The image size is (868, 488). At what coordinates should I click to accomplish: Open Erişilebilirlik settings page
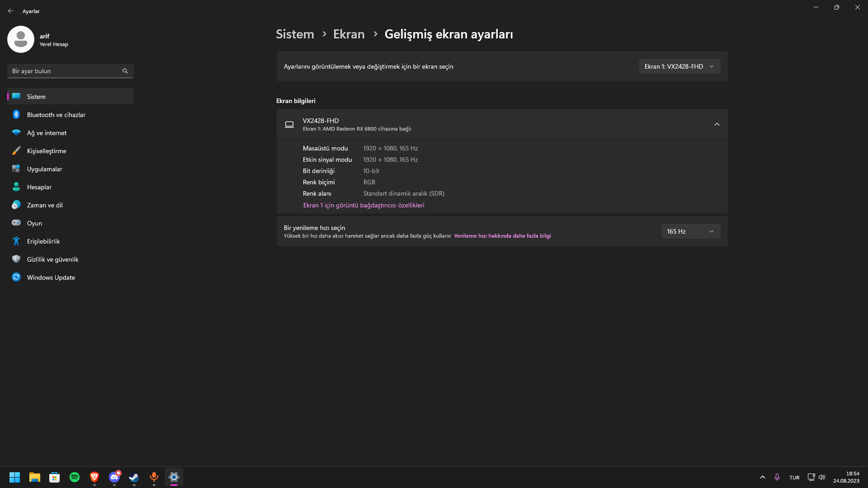point(43,241)
